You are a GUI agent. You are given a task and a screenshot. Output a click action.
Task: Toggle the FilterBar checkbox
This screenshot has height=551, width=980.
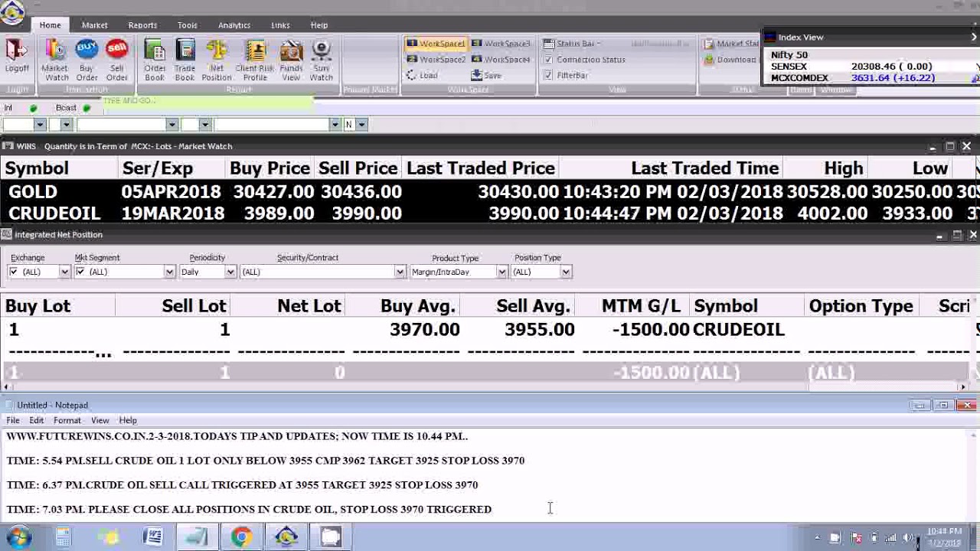[x=548, y=75]
